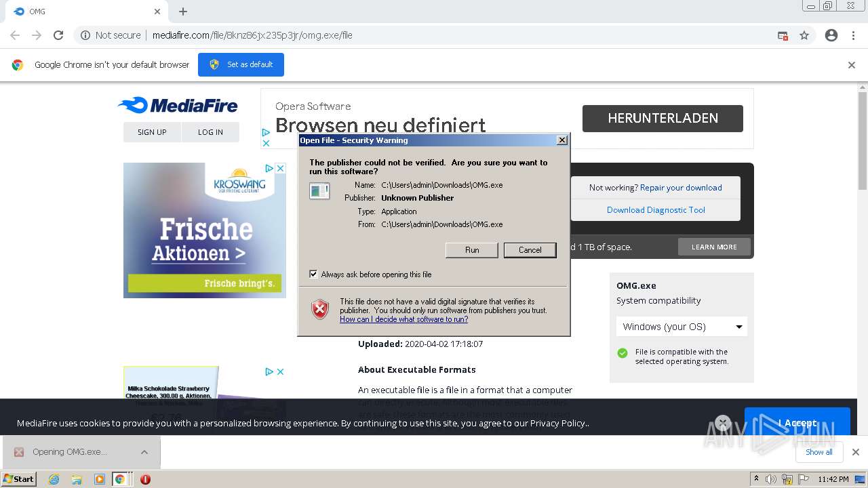Set Chrome as default browser

pos(241,64)
